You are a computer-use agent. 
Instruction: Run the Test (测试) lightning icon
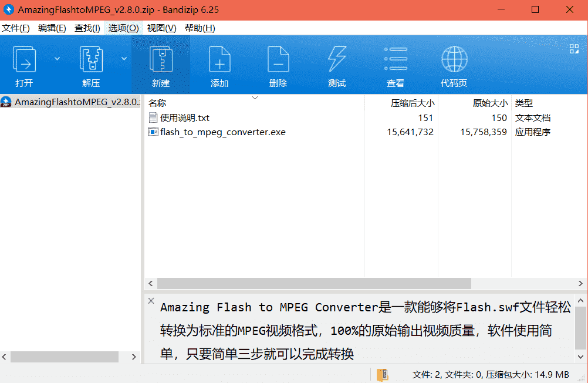coord(337,59)
